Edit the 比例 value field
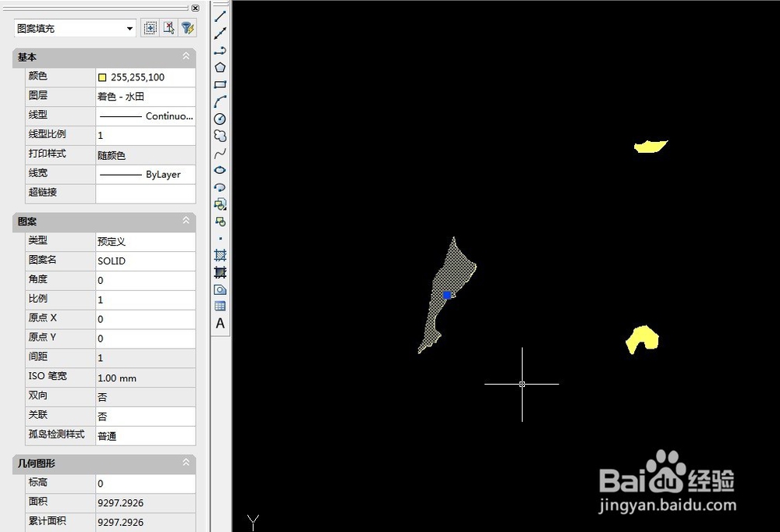 click(145, 300)
